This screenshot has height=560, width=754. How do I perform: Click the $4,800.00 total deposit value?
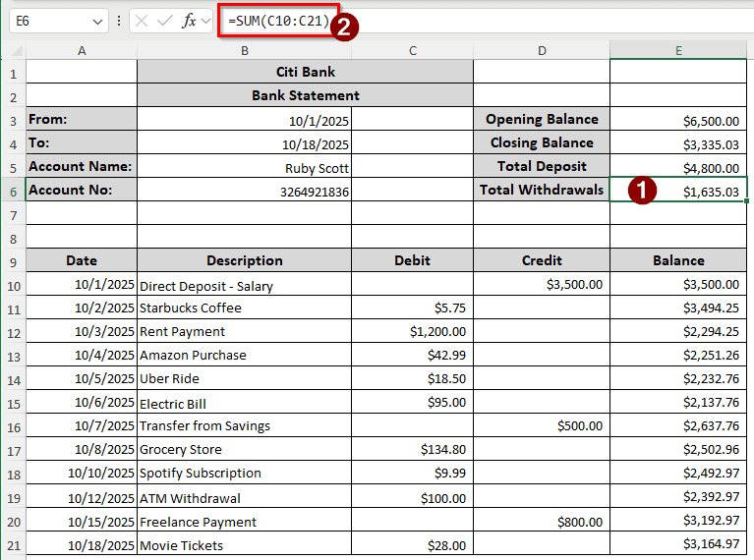pyautogui.click(x=678, y=167)
